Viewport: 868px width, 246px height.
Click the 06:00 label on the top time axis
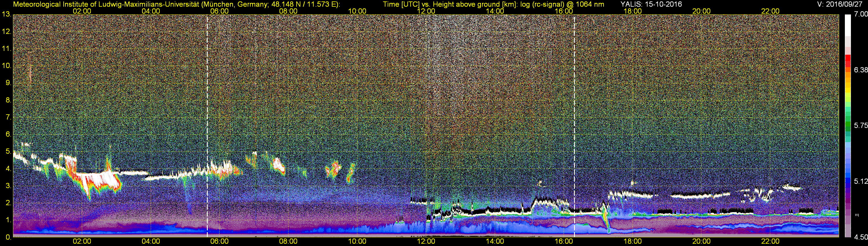(219, 11)
